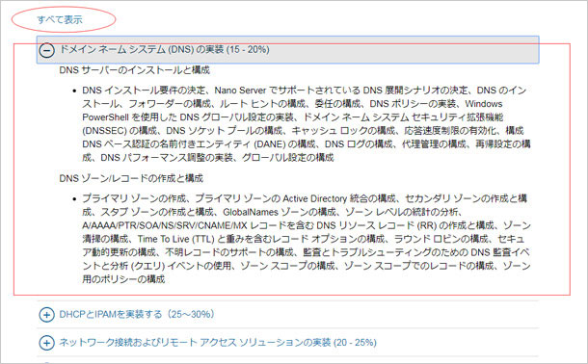Expand DHCPとIPAMを実装する plus icon
588x364 pixels.
coord(46,315)
